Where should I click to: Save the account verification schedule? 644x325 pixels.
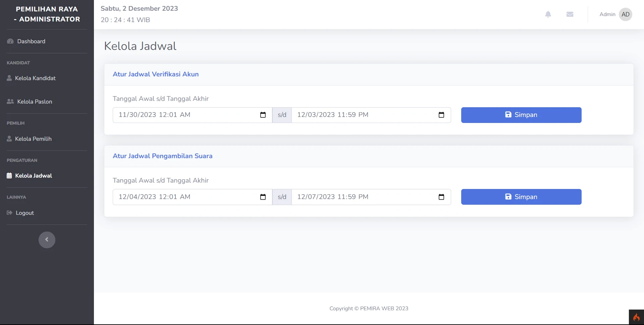[x=521, y=115]
